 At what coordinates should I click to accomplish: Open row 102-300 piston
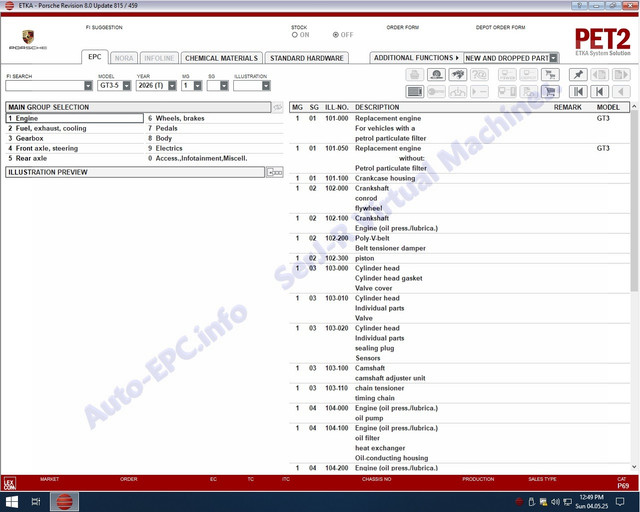pos(460,258)
